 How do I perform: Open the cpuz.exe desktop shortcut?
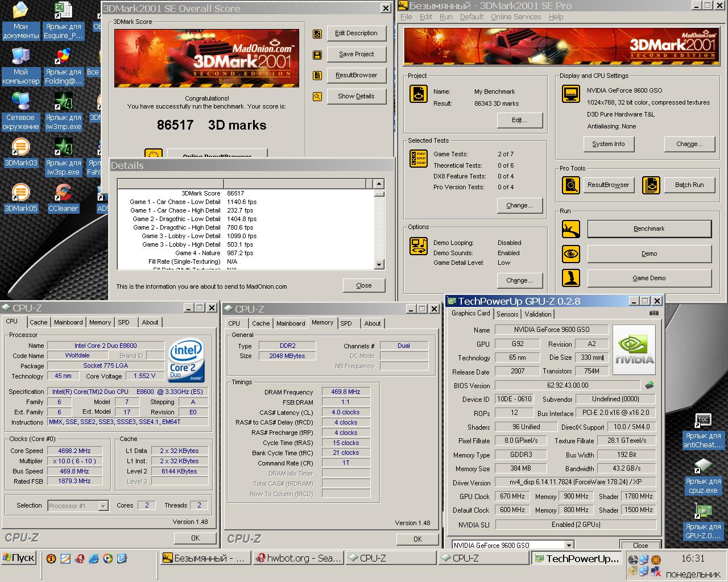point(703,476)
